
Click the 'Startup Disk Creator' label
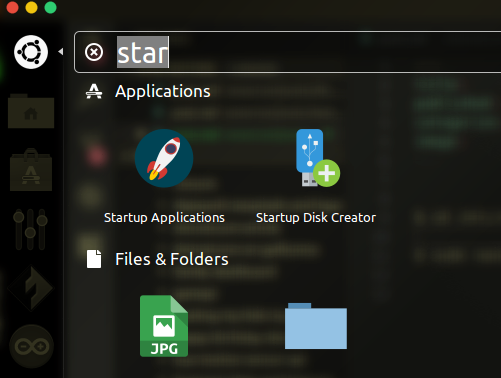(316, 218)
